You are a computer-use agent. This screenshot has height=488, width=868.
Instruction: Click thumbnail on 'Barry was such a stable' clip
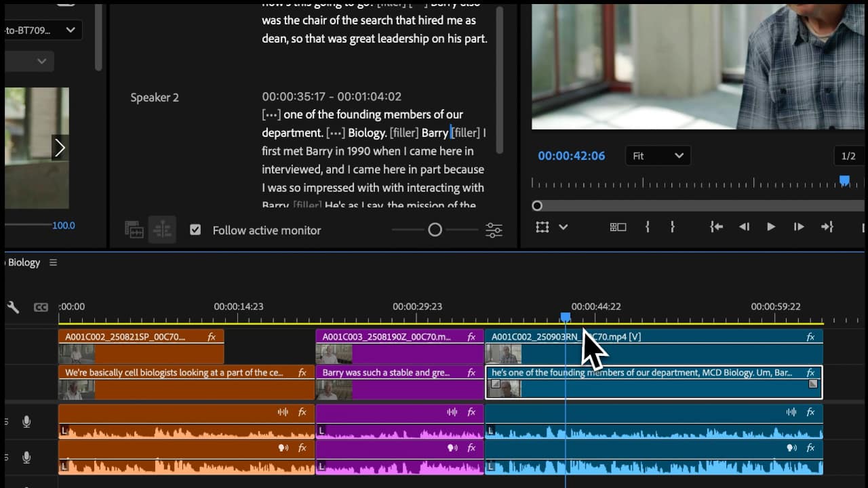[335, 390]
